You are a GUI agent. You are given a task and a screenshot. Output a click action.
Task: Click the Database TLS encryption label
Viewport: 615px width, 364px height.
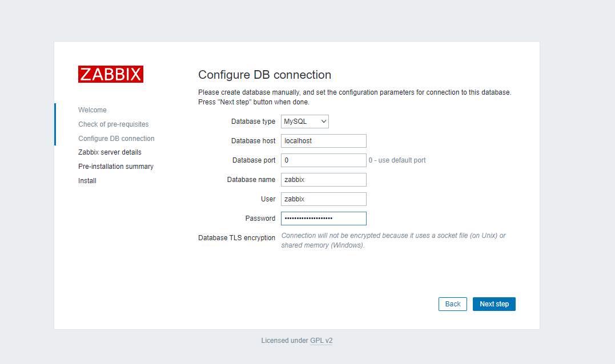[236, 238]
